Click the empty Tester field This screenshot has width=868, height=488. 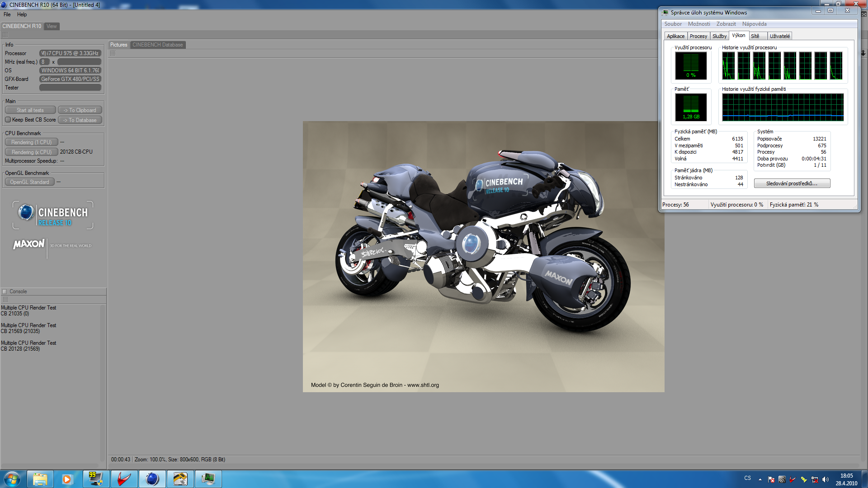point(70,88)
